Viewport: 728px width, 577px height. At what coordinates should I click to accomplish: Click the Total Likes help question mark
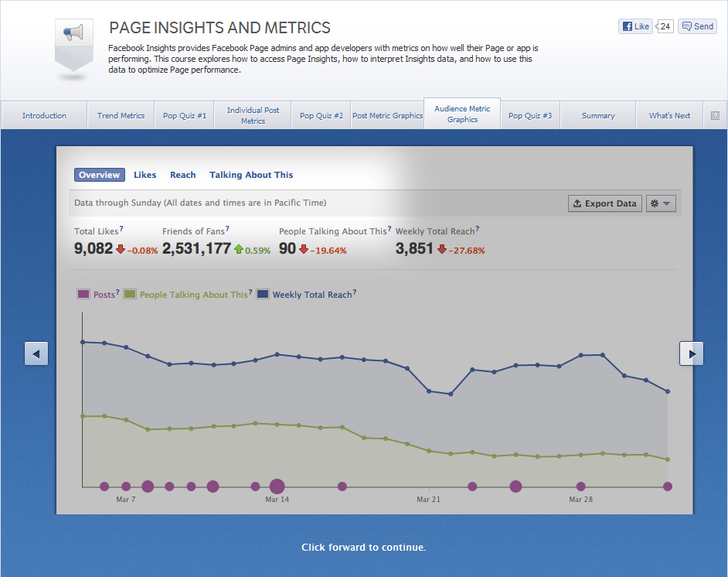pos(121,229)
